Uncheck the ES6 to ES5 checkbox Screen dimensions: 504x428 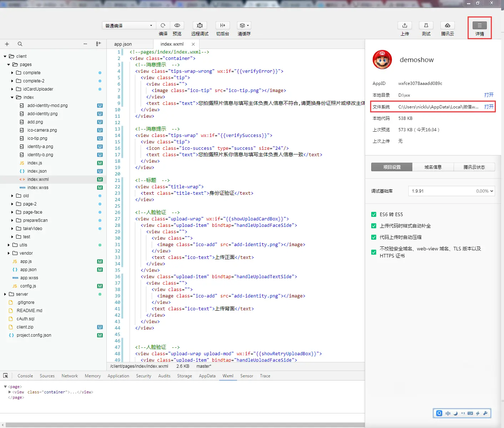tap(374, 214)
